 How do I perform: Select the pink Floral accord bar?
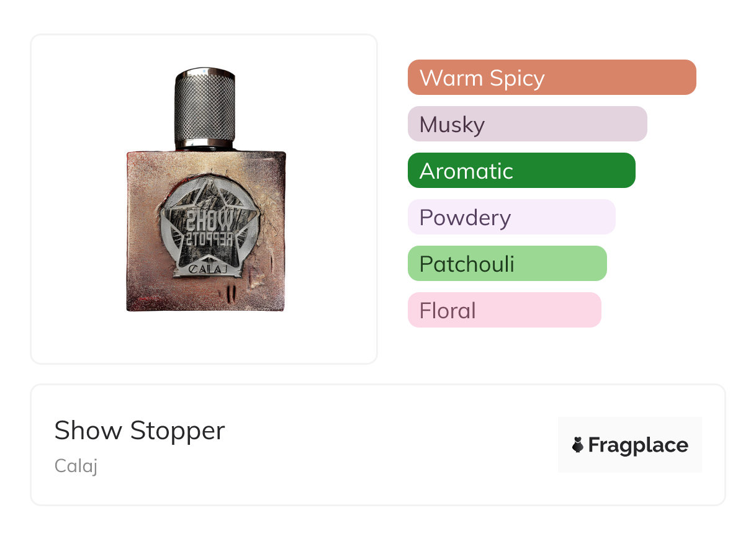click(505, 310)
